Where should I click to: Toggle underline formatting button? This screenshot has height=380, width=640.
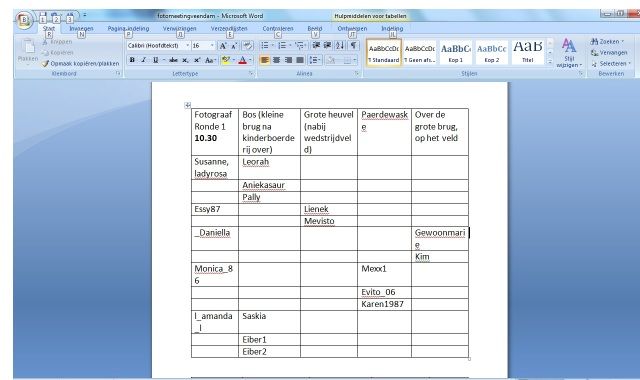(x=156, y=60)
